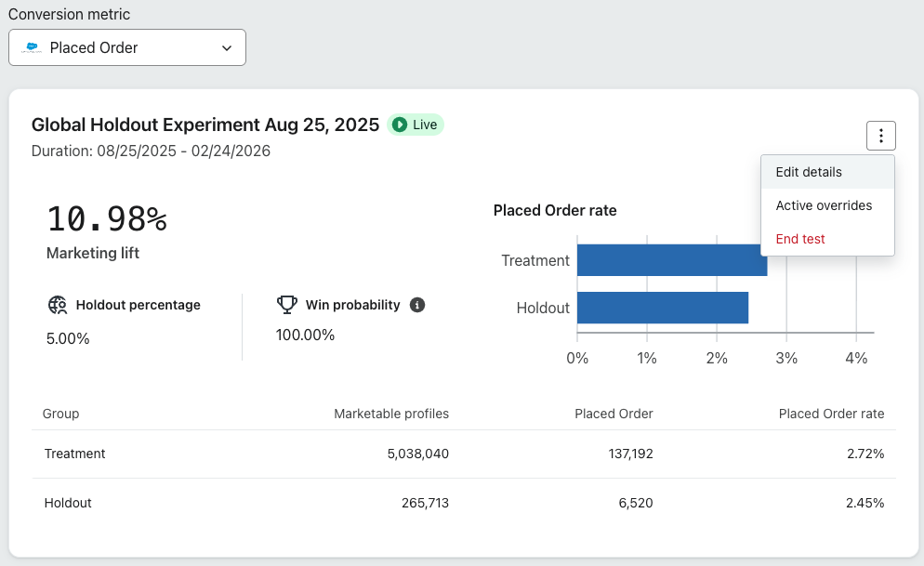Image resolution: width=924 pixels, height=566 pixels.
Task: Select the Treatment row in the table
Action: [x=463, y=454]
